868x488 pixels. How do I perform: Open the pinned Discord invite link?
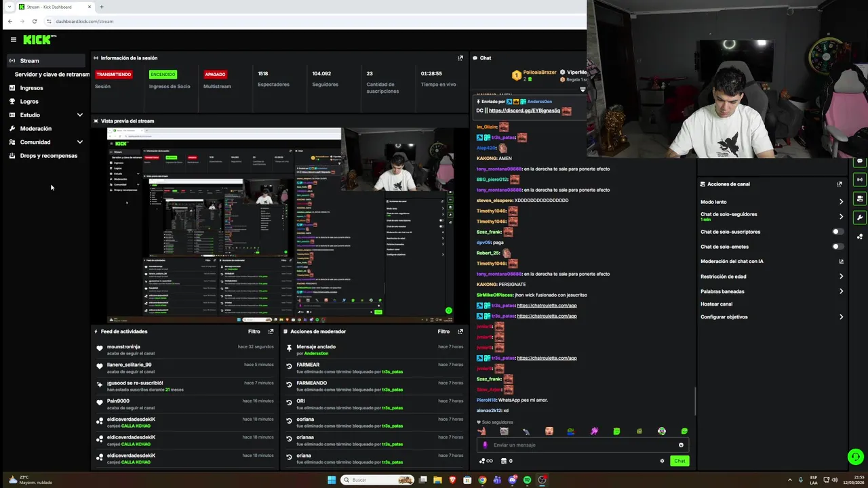tap(524, 110)
